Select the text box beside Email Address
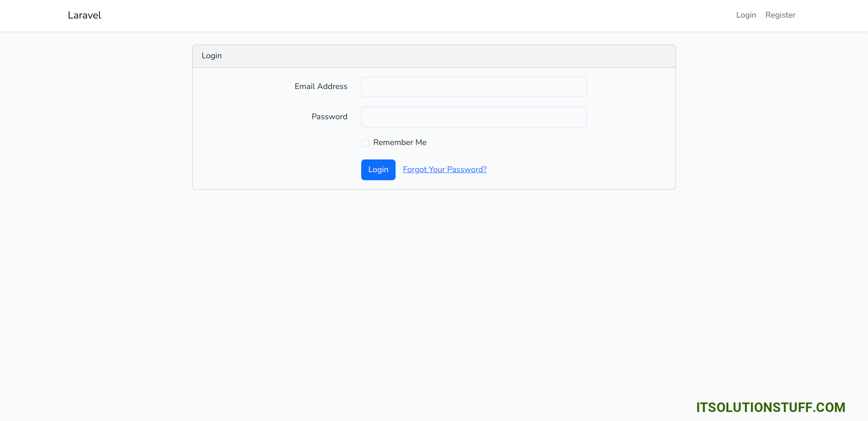Viewport: 868px width, 421px height. [473, 87]
